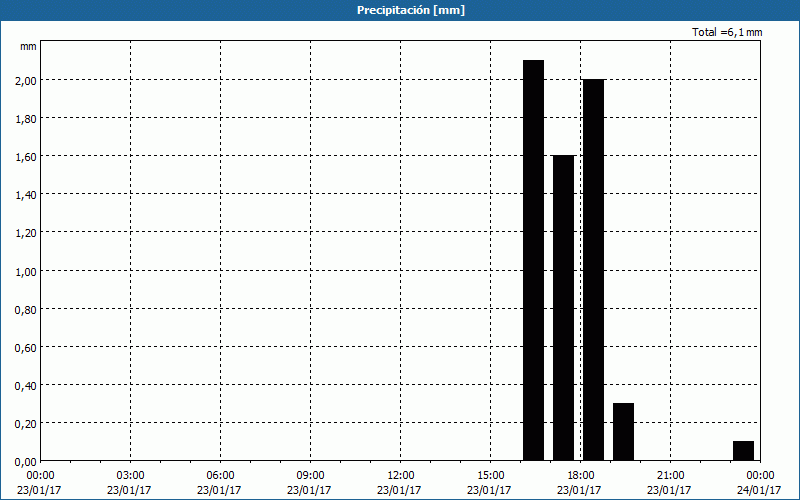
Task: Click the 0,60 y-axis value
Action: coord(26,347)
